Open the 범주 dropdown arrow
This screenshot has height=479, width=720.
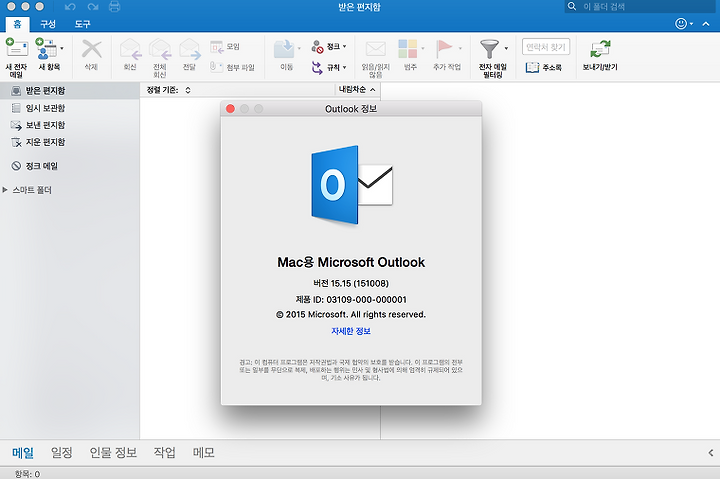(x=423, y=48)
